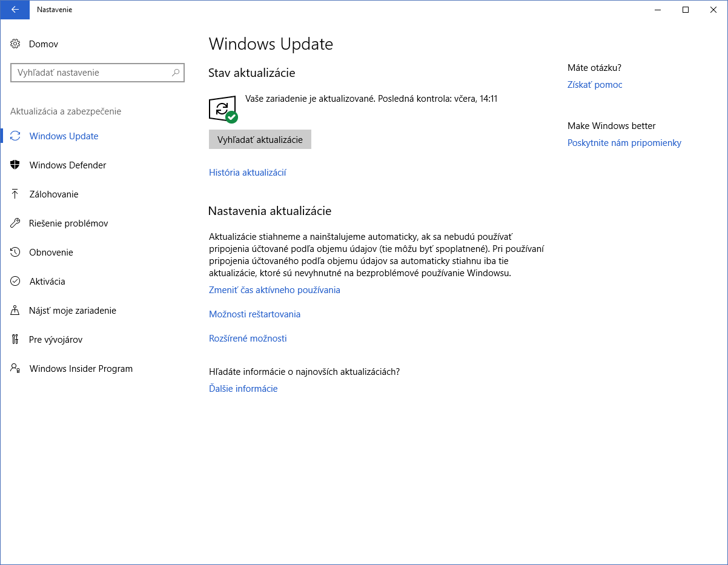The height and width of the screenshot is (565, 728).
Task: Click the update status icon with green check
Action: point(223,109)
